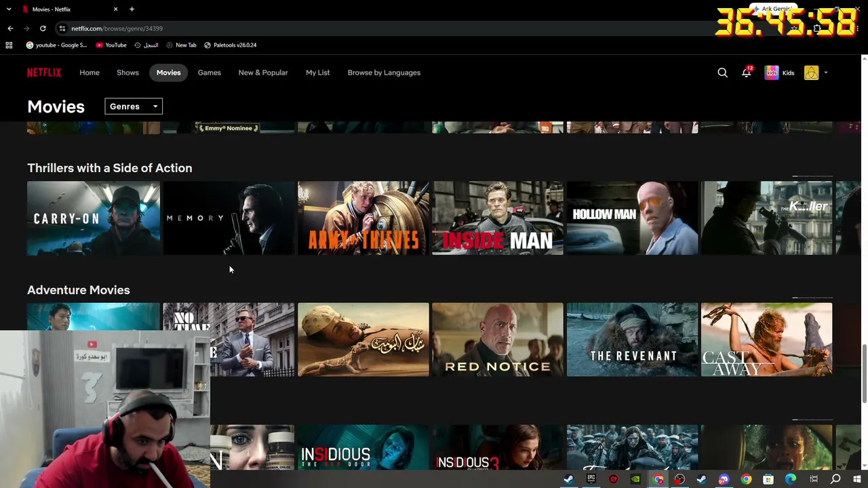
Task: Open Windows taskbar search
Action: (x=835, y=479)
